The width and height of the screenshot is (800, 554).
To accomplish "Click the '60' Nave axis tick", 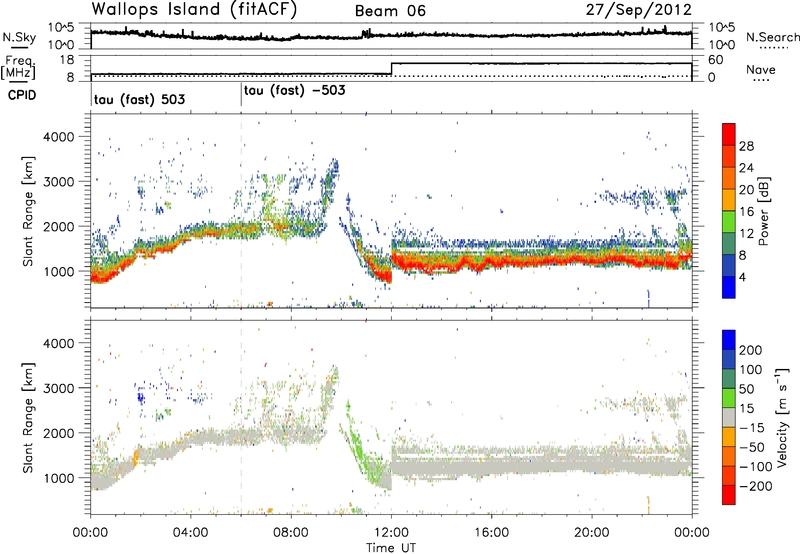I will point(715,60).
